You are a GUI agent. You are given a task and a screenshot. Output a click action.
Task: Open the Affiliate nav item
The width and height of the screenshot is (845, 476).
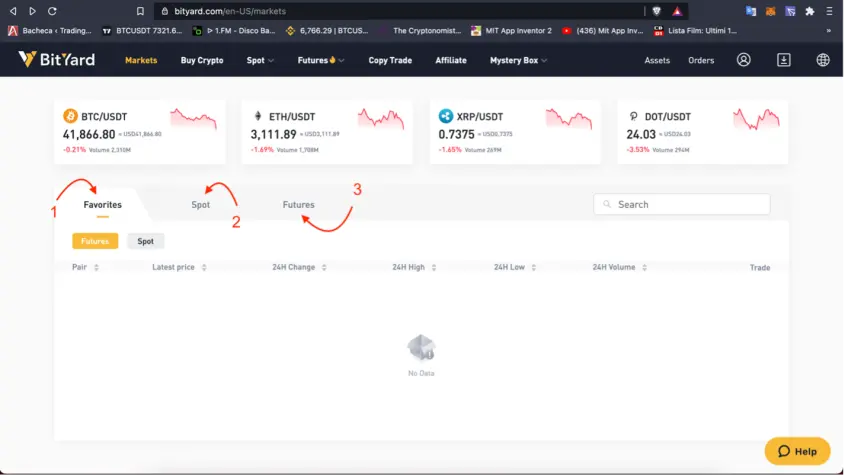tap(451, 60)
